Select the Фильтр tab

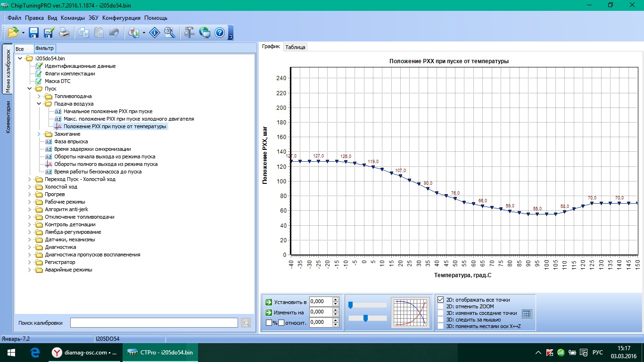pos(44,48)
